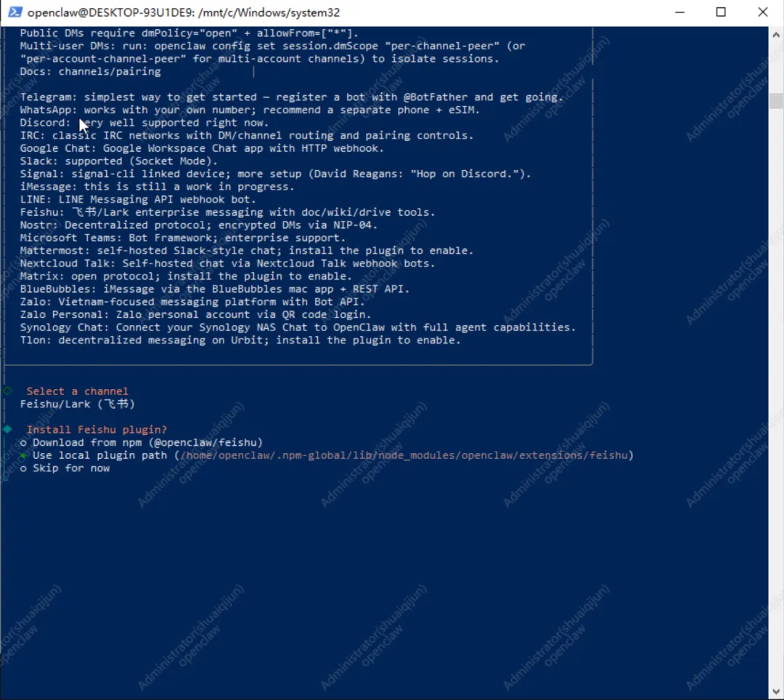Screen dimensions: 784x700
Task: Click the 'Zalo: Vietnam-focused messaging' line
Action: pos(192,302)
